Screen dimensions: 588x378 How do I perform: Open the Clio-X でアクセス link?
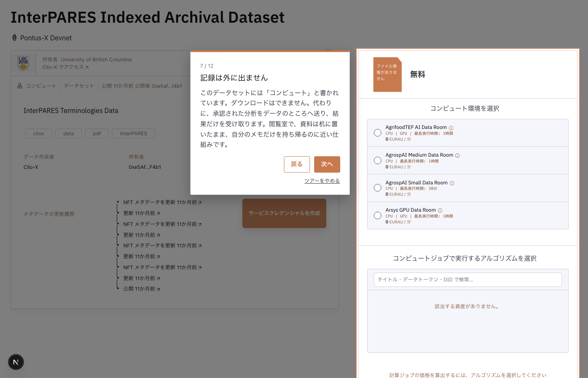66,67
